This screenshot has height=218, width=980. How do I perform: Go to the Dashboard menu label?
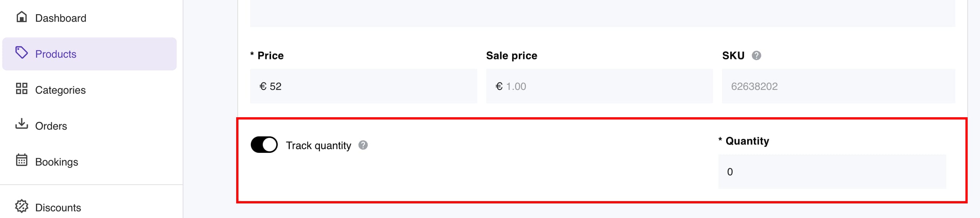pyautogui.click(x=60, y=18)
